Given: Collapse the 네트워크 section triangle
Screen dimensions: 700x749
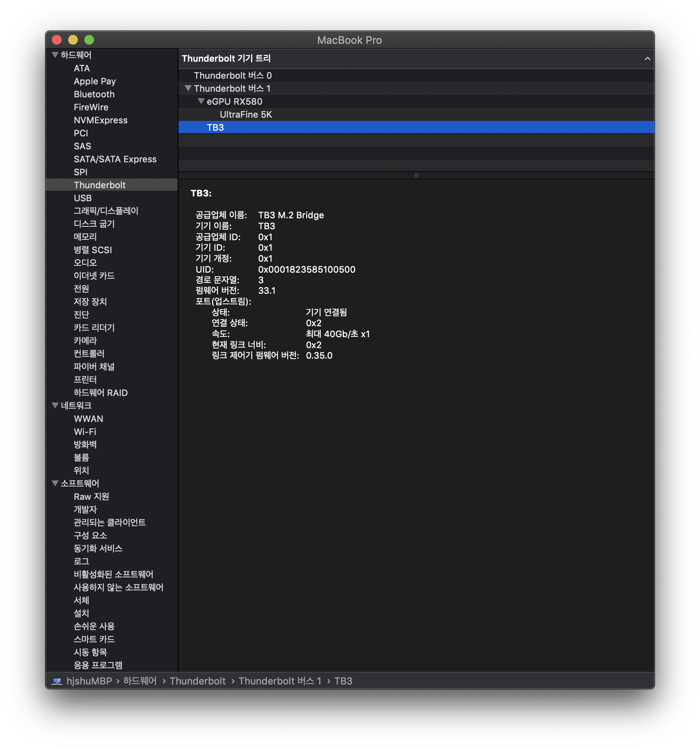Looking at the screenshot, I should (x=55, y=405).
